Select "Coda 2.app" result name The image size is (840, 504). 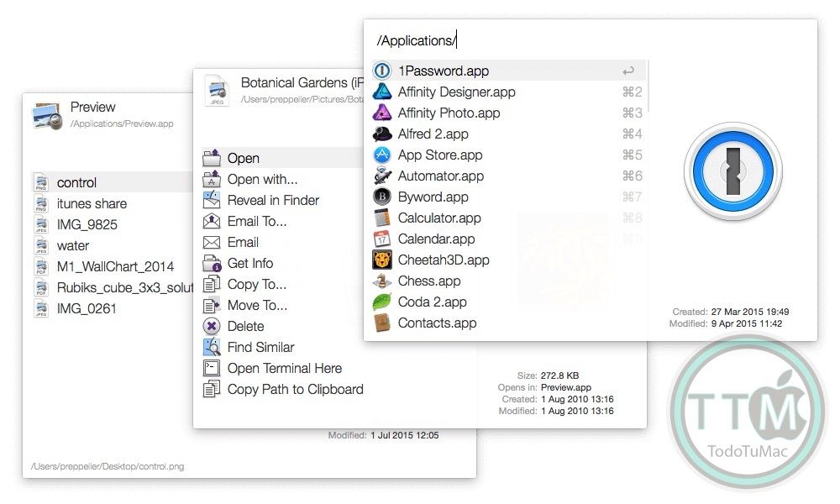tap(433, 302)
